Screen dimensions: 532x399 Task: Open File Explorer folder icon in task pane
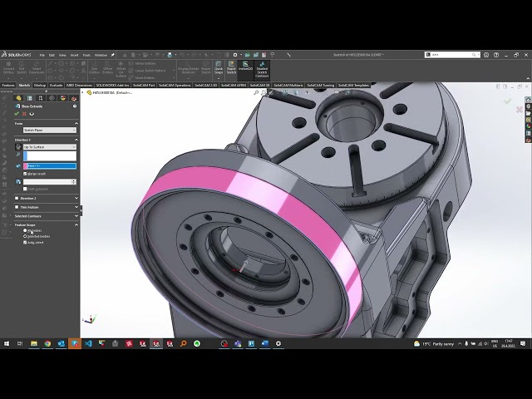click(x=529, y=113)
